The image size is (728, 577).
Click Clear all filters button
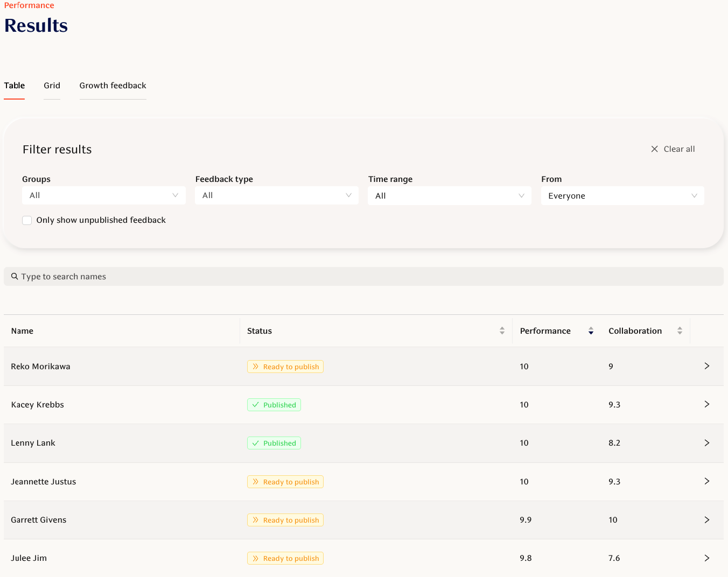point(673,149)
